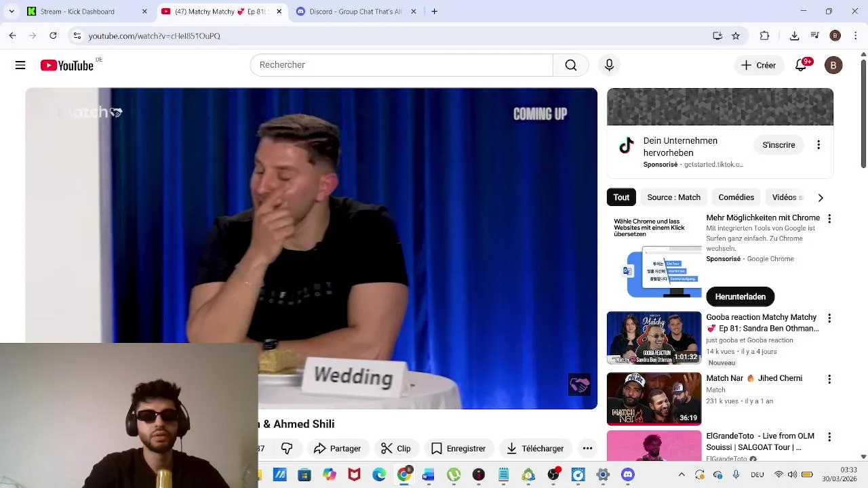Open Copilot from taskbar
The image size is (868, 488).
pyautogui.click(x=330, y=474)
